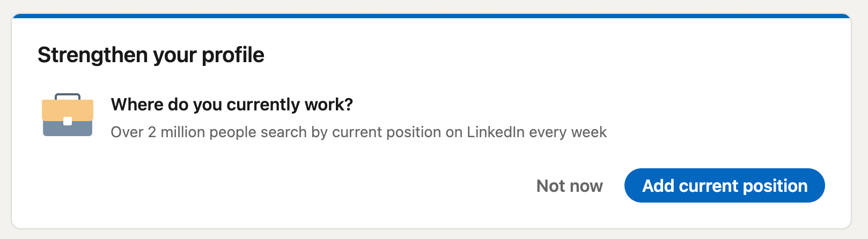Click the word now in Not now
Screen dimensions: 868x239
click(x=586, y=186)
